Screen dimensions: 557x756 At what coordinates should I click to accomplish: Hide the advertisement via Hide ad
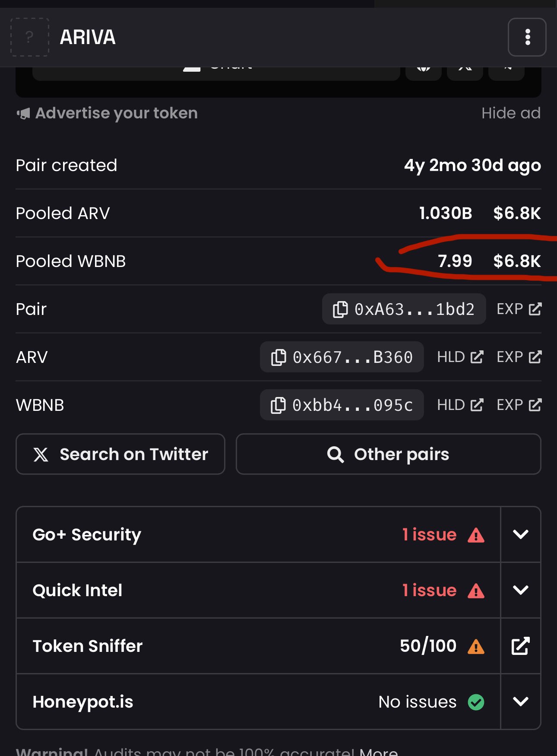(511, 113)
